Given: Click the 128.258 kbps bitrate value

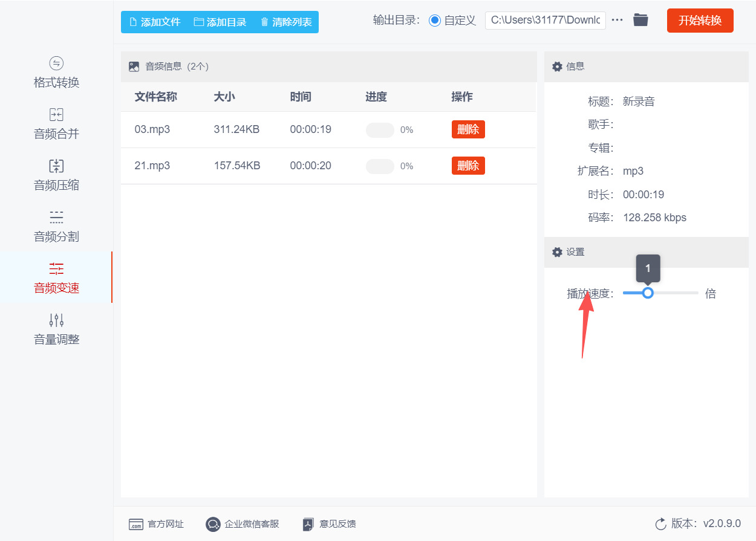Looking at the screenshot, I should [654, 218].
